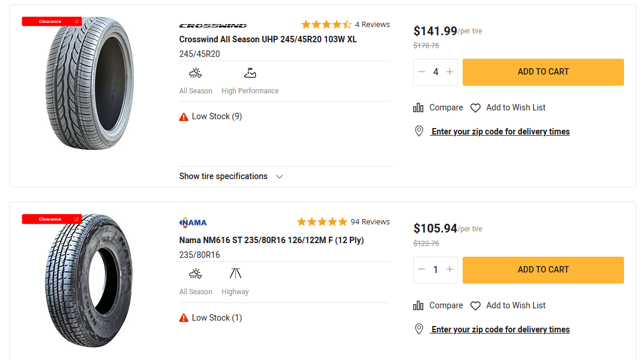Click the location pin icon for the Crosswind tire
The width and height of the screenshot is (644, 360).
419,132
